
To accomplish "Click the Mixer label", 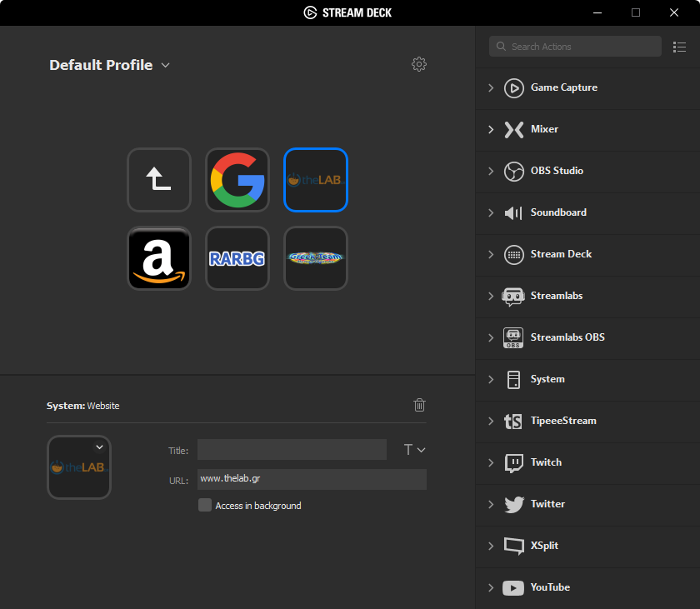I will coord(544,129).
